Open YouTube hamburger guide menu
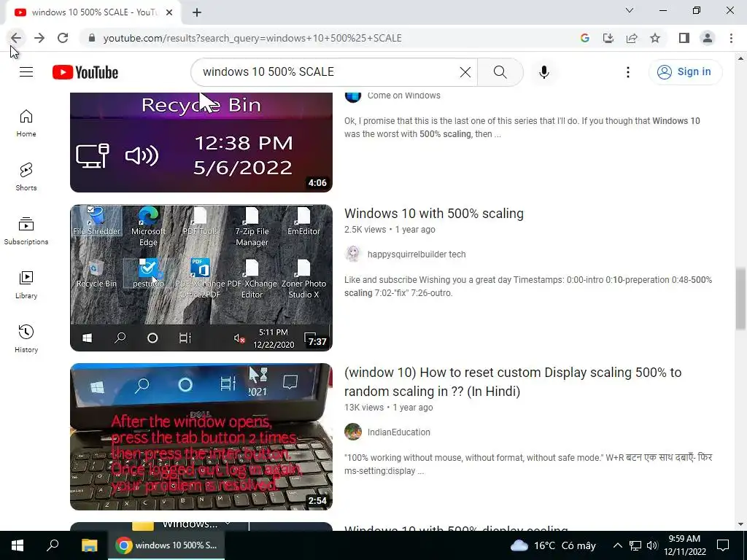This screenshot has height=560, width=747. 26,72
